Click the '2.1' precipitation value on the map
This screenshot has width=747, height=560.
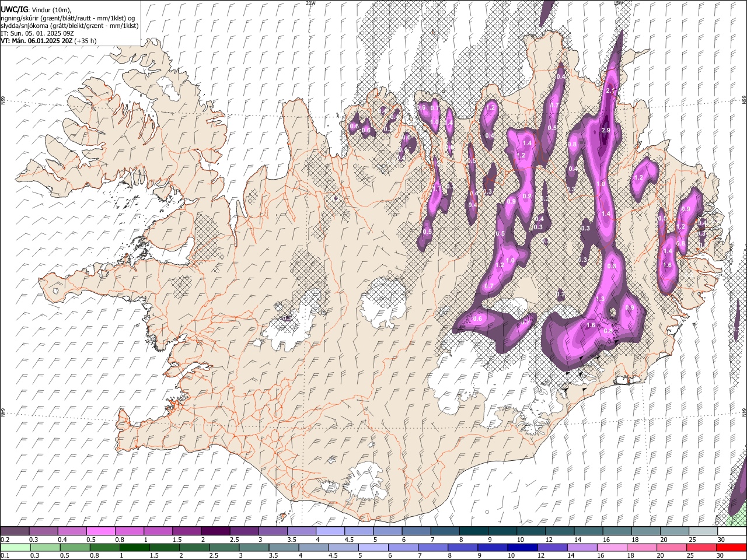point(611,91)
